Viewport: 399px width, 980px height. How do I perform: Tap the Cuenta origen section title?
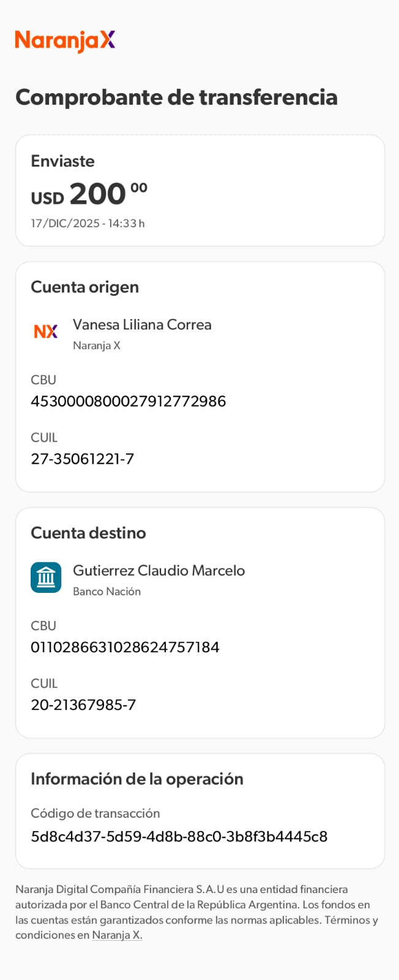[84, 287]
